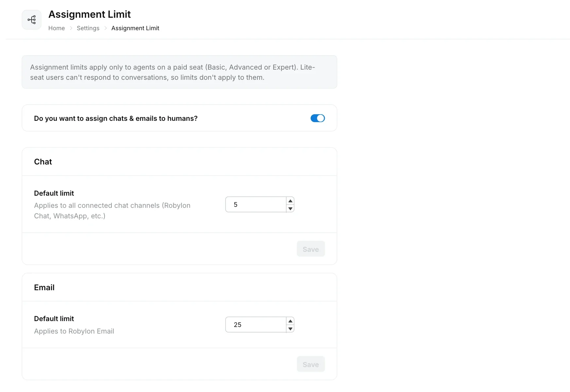
Task: Save the Email limit settings
Action: pyautogui.click(x=311, y=364)
